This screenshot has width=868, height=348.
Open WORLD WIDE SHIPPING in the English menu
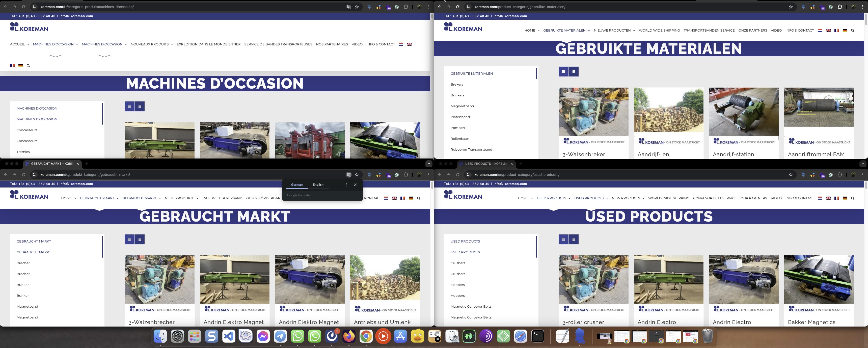668,198
